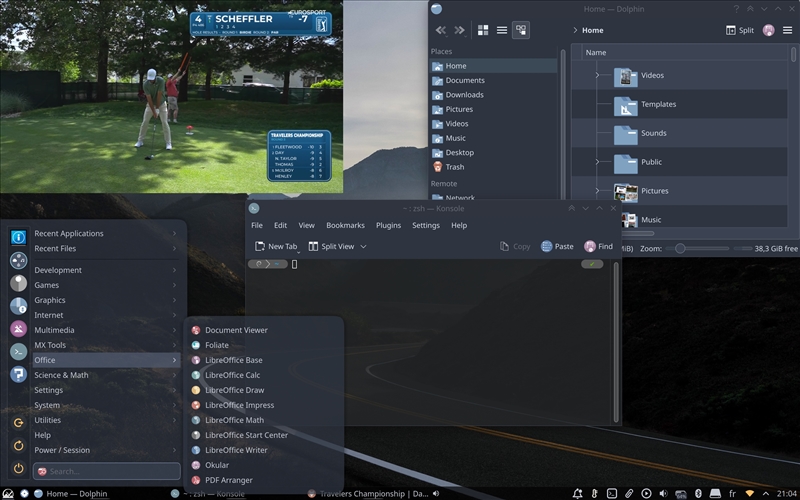Open the thermometer monitor in the system tray
This screenshot has height=500, width=800.
click(x=594, y=493)
